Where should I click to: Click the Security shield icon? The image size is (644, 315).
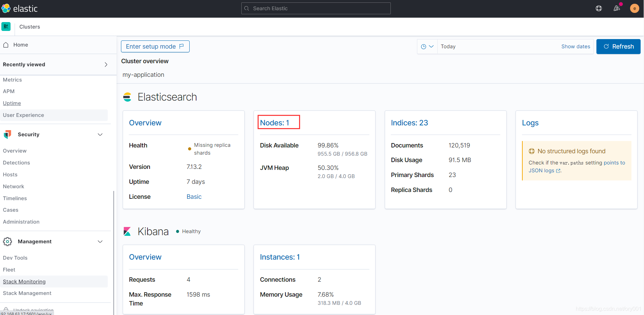click(x=7, y=135)
